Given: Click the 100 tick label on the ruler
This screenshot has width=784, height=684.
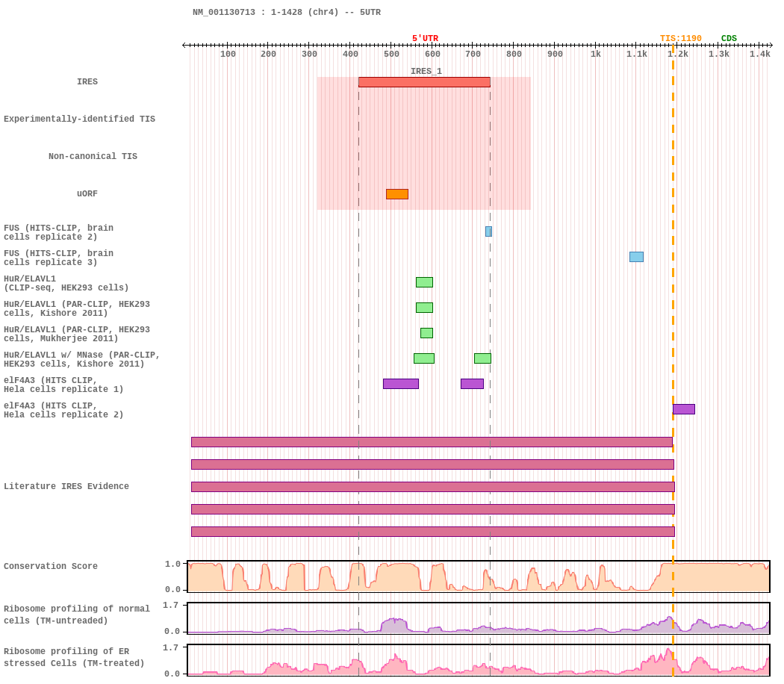Looking at the screenshot, I should click(228, 54).
